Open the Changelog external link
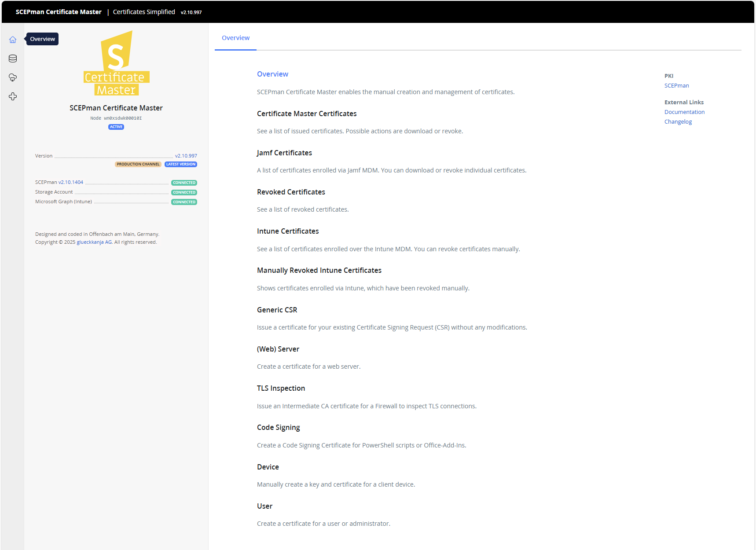The image size is (756, 550). pyautogui.click(x=678, y=122)
